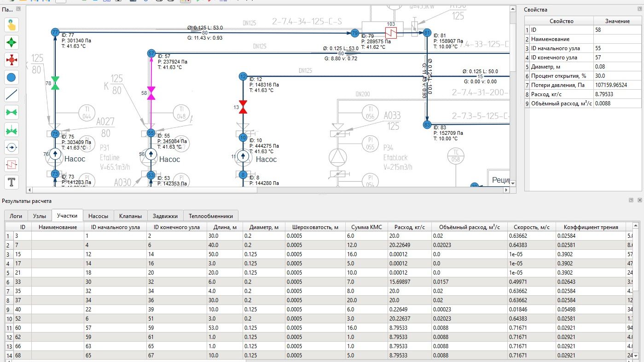Image resolution: width=644 pixels, height=362 pixels.
Task: Select node 12 circle on the diagram
Action: pyautogui.click(x=243, y=76)
